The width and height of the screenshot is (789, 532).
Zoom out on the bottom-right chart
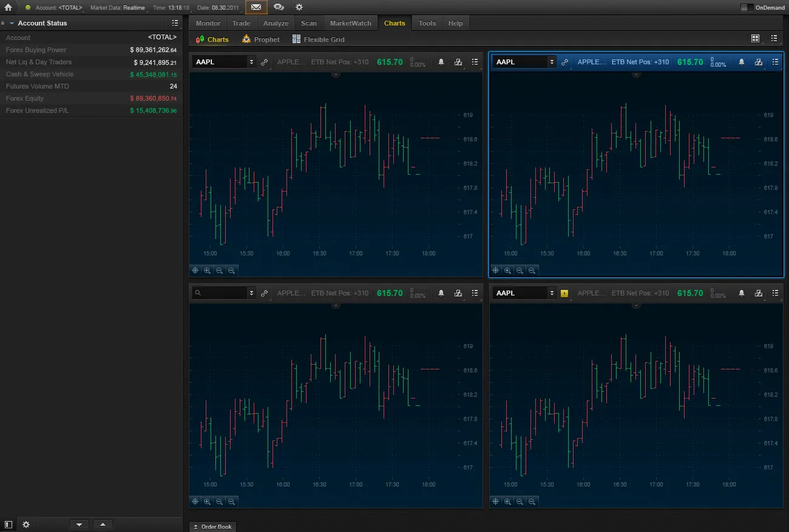520,502
